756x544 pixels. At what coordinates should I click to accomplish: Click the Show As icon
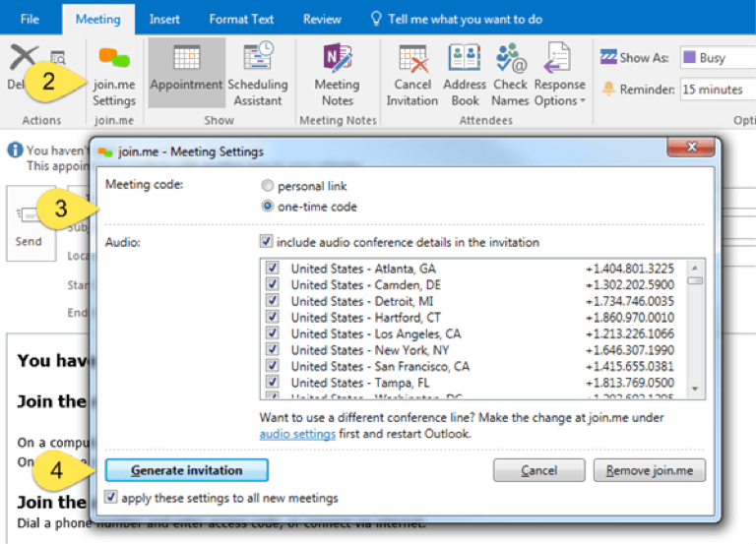[x=608, y=57]
